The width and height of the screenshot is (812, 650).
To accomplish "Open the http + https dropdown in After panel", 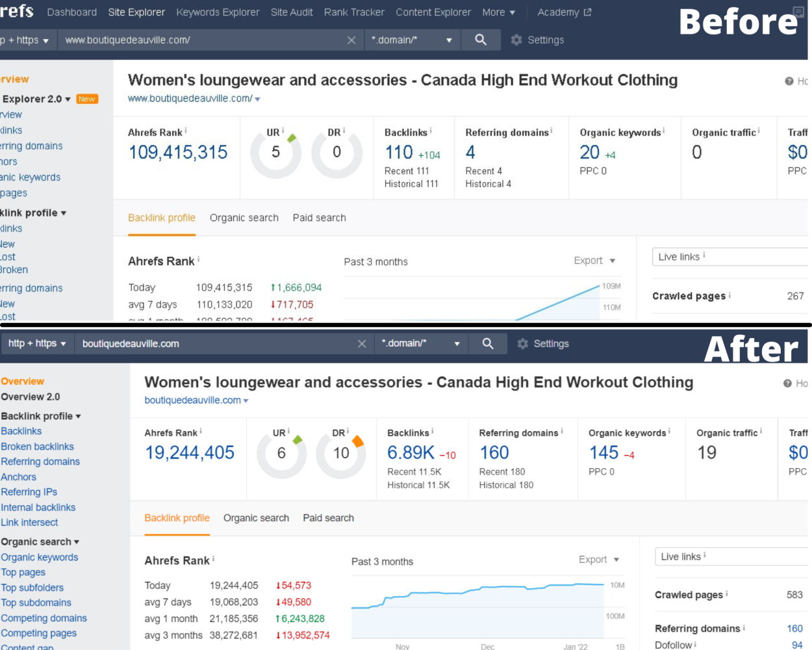I will tap(37, 343).
